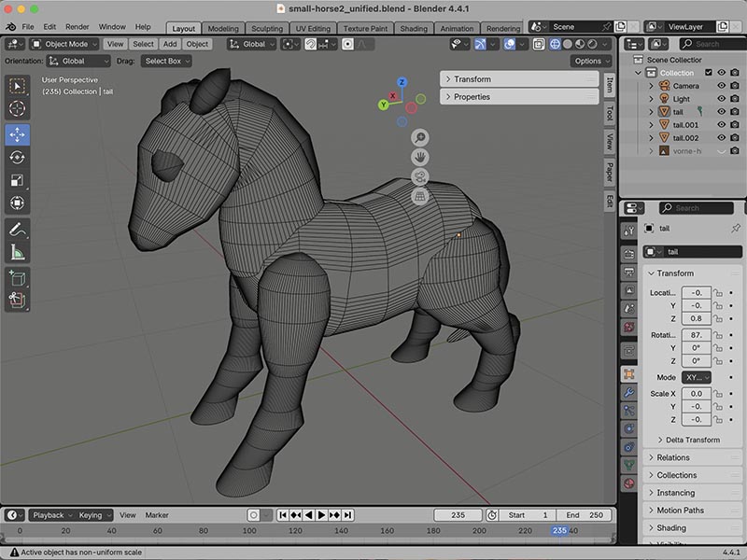Hide the tail.001 object with its eye toggle

coord(722,124)
